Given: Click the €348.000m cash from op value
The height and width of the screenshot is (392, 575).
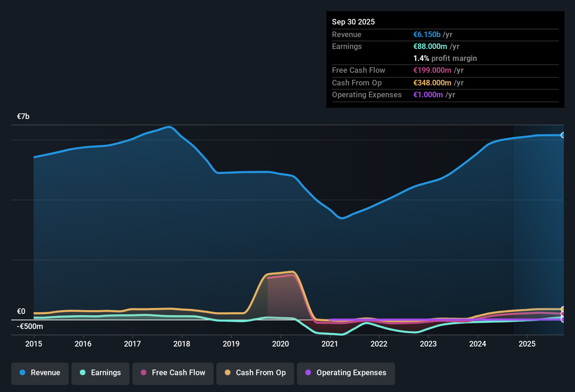Looking at the screenshot, I should click(432, 83).
